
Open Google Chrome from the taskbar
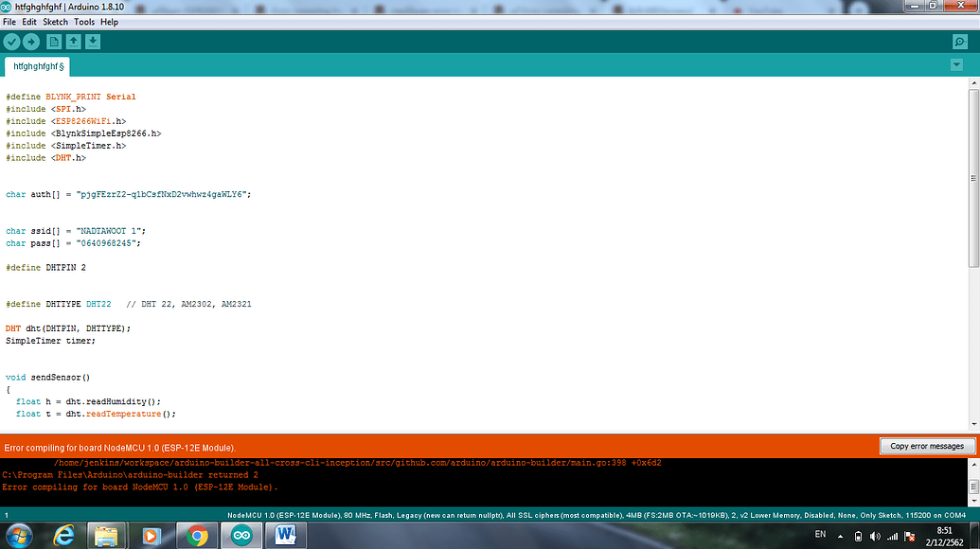[197, 535]
